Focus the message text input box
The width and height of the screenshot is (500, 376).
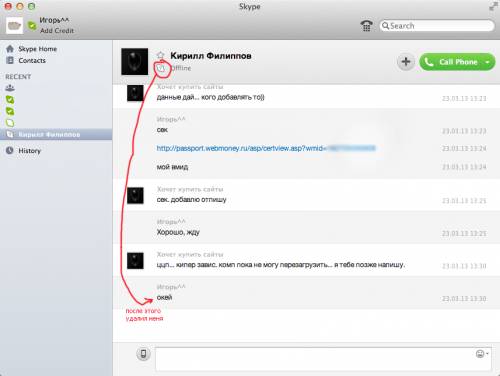click(x=323, y=359)
